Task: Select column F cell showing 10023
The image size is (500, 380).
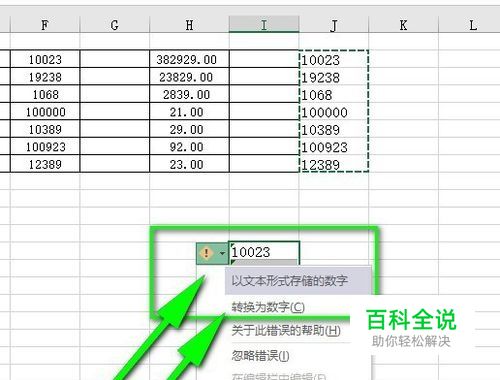Action: [x=45, y=59]
